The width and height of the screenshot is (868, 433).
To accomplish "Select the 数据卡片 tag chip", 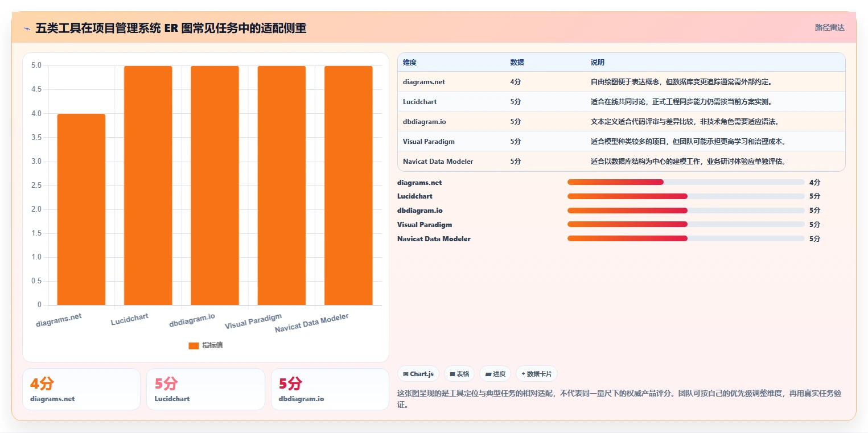I will [x=536, y=374].
